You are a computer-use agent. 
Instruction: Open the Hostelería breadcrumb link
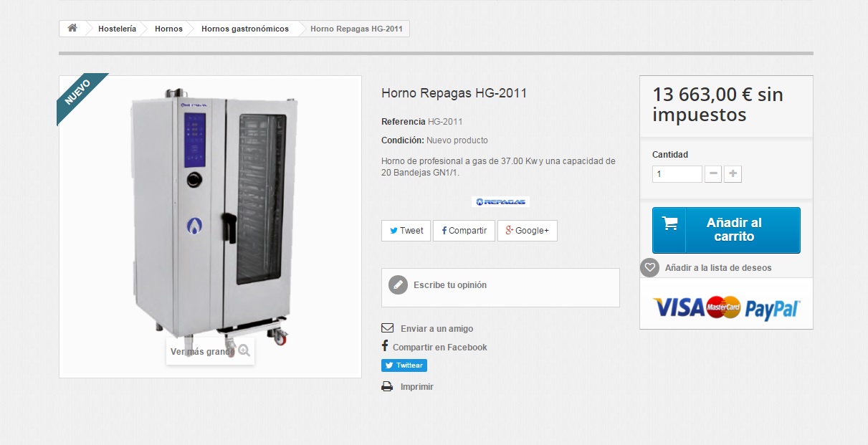(117, 29)
